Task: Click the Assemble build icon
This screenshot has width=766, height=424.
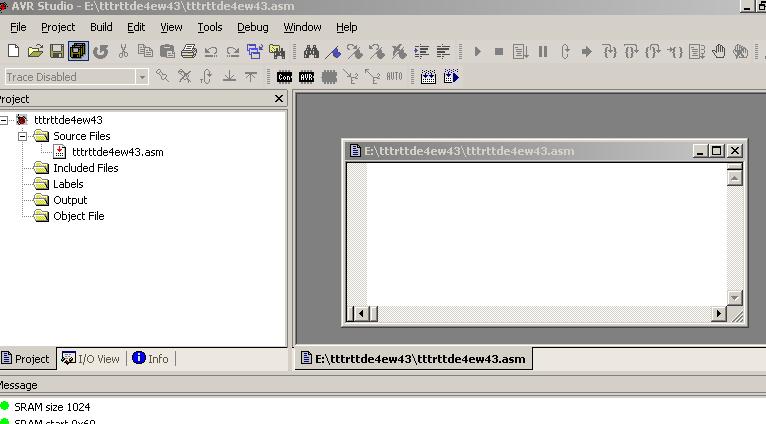Action: pyautogui.click(x=428, y=77)
